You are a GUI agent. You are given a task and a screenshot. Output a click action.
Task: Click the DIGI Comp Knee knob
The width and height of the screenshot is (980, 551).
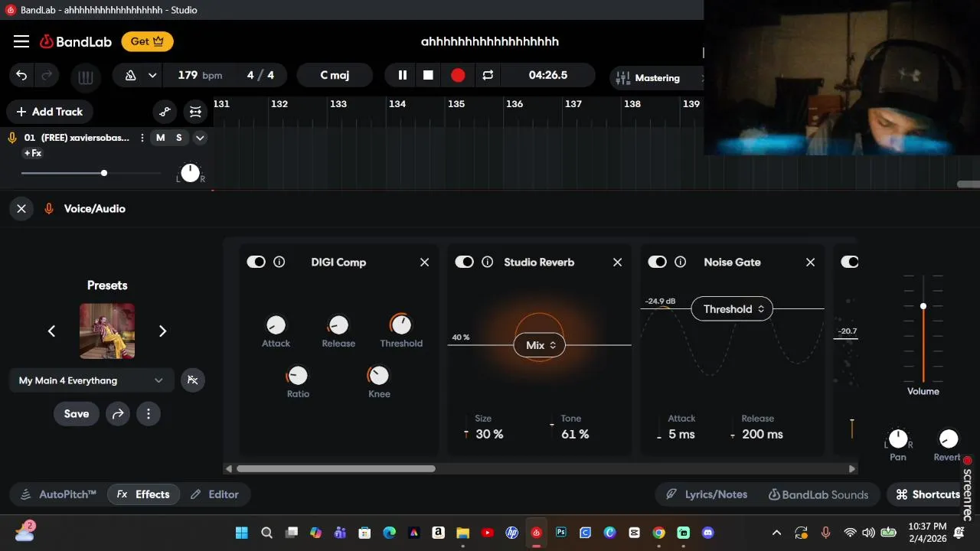click(x=379, y=375)
